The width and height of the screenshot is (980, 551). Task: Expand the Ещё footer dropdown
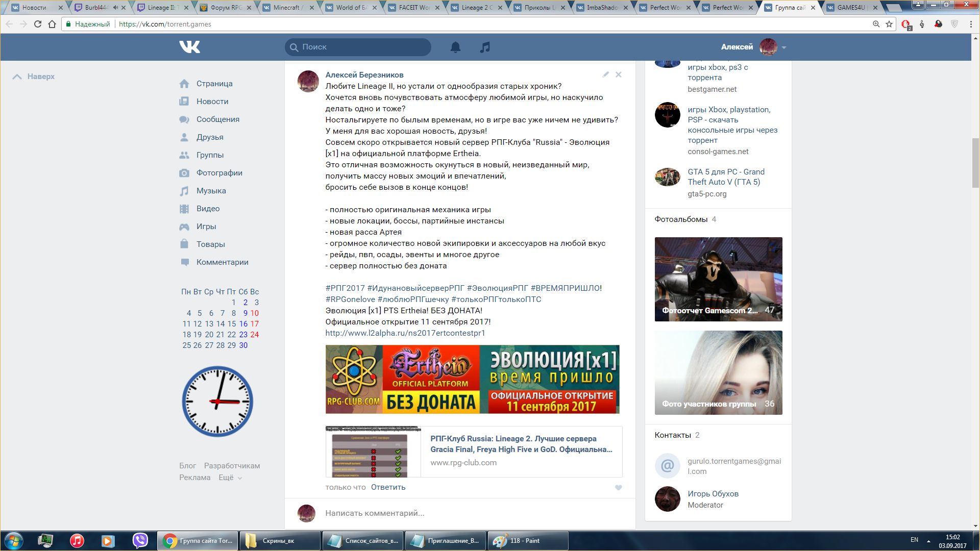(x=230, y=478)
